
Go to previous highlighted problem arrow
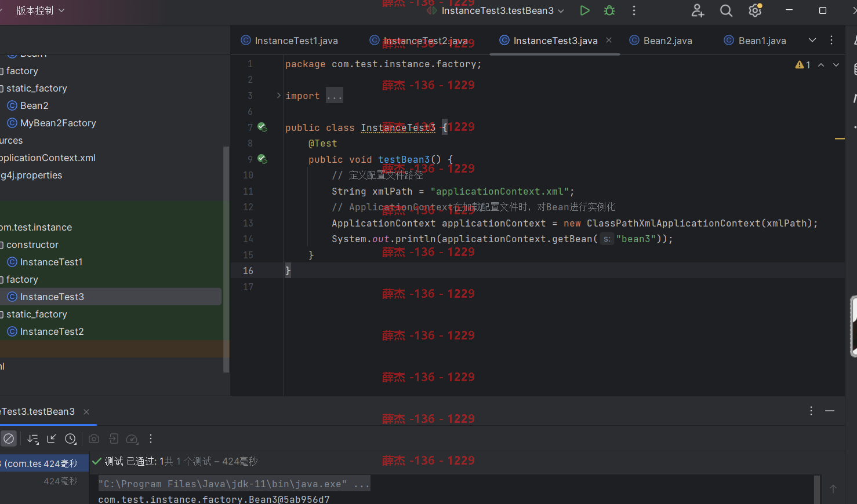(x=821, y=65)
